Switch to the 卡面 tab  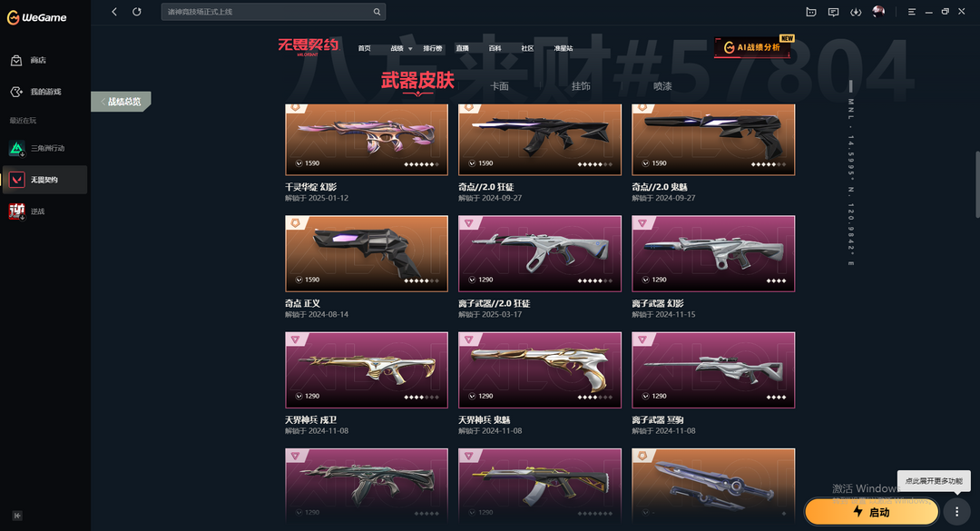499,86
